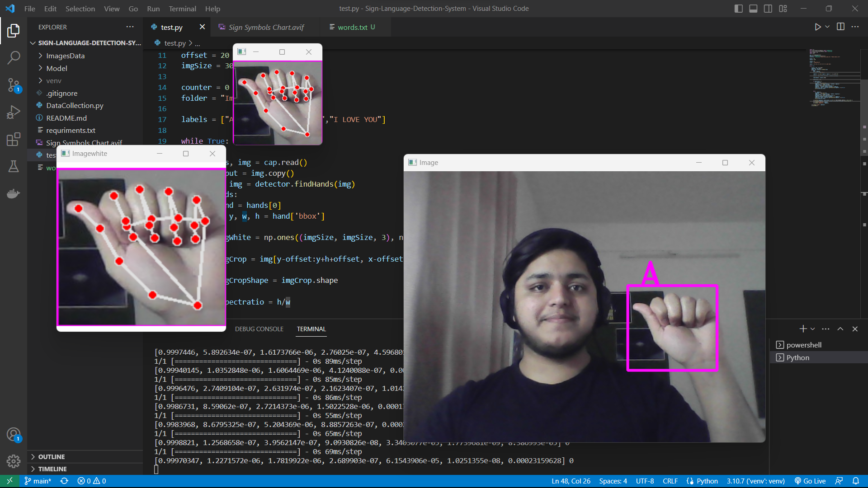This screenshot has height=488, width=868.
Task: Expand the ImagesData folder
Action: click(65, 56)
